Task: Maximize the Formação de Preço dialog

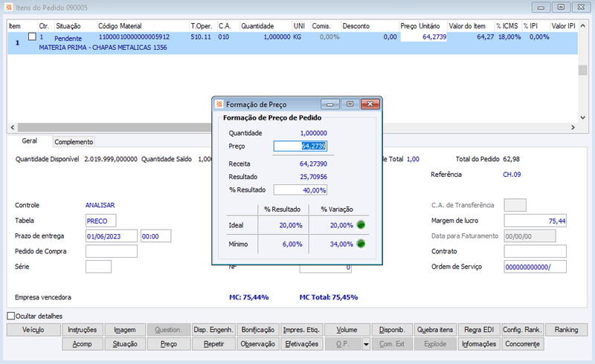Action: tap(350, 104)
